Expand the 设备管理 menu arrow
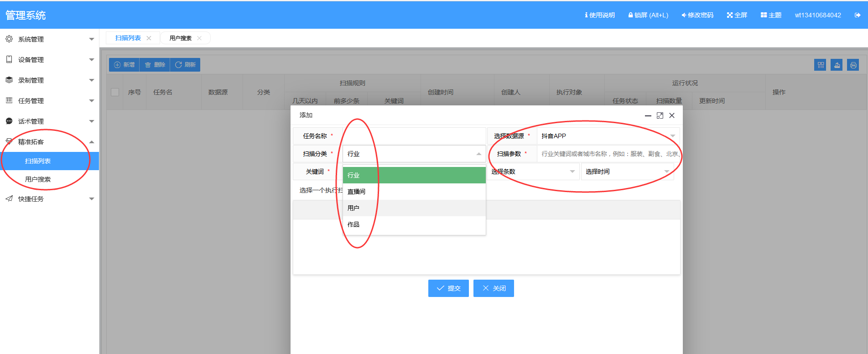 (92, 60)
